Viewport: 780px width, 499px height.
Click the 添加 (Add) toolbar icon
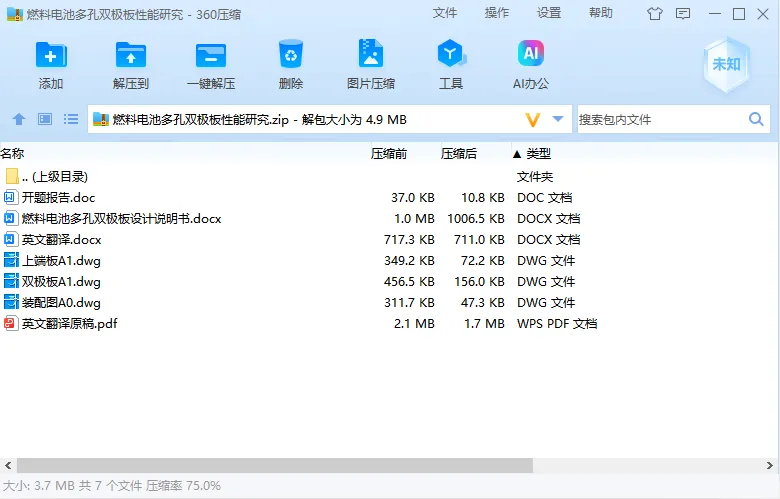51,54
